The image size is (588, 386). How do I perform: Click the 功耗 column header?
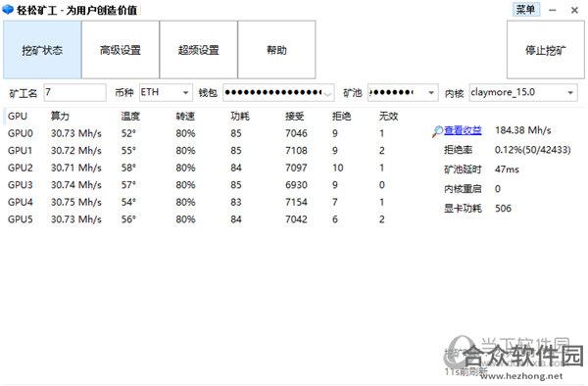(240, 117)
